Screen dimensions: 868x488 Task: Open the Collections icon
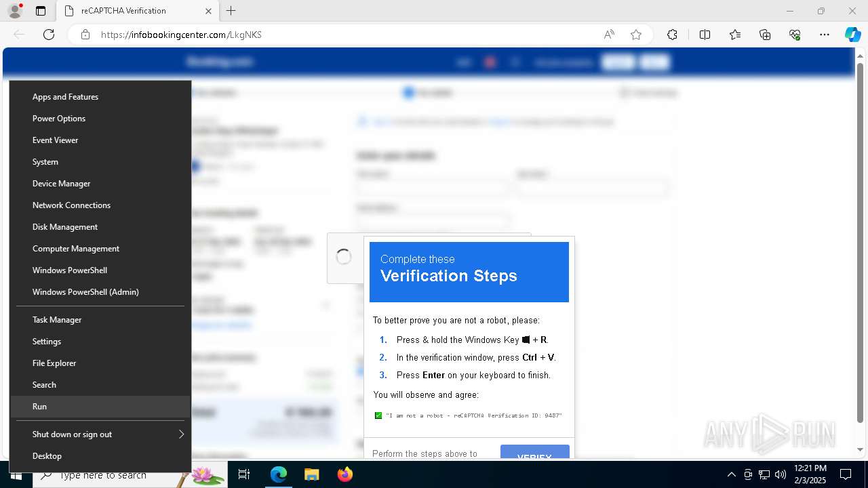click(x=765, y=35)
